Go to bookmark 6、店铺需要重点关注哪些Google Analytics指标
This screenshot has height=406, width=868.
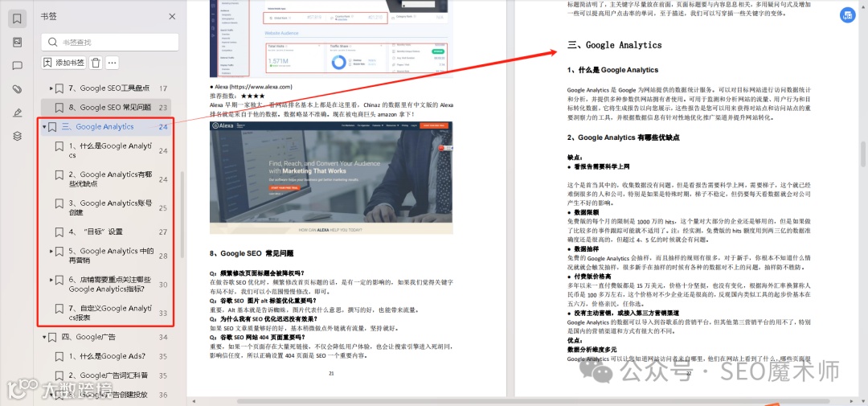click(x=110, y=284)
